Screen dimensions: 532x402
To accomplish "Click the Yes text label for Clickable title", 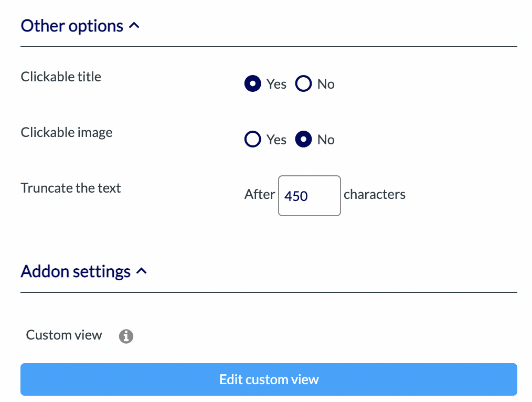I will [x=276, y=84].
